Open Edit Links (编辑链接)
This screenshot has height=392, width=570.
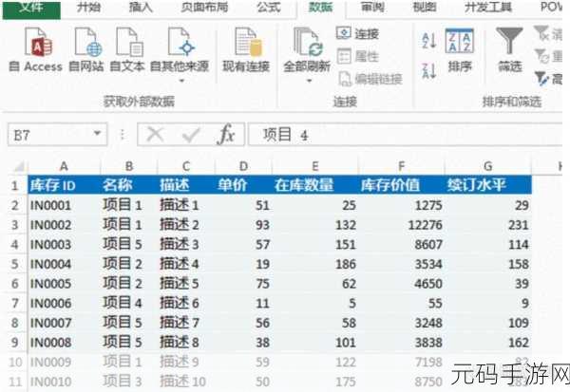pyautogui.click(x=370, y=79)
